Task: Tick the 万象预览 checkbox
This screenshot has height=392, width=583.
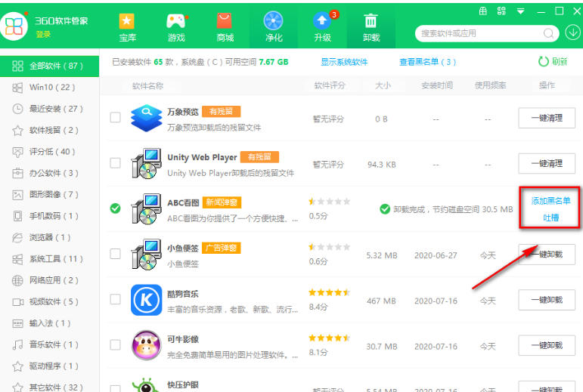Action: click(115, 117)
